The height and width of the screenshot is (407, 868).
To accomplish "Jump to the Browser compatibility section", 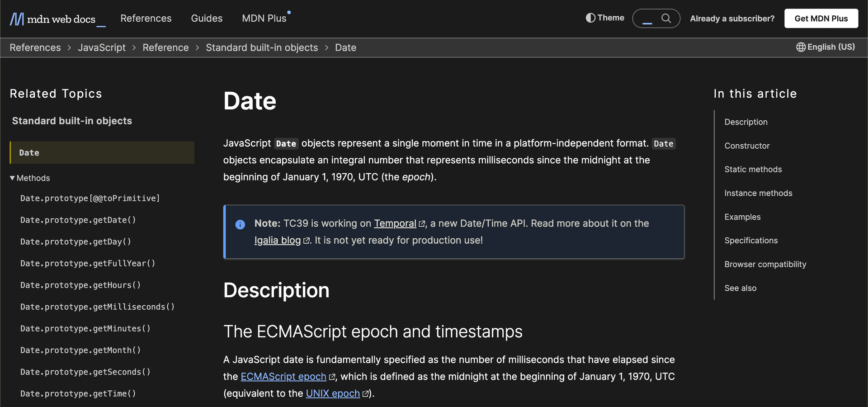I will (765, 264).
